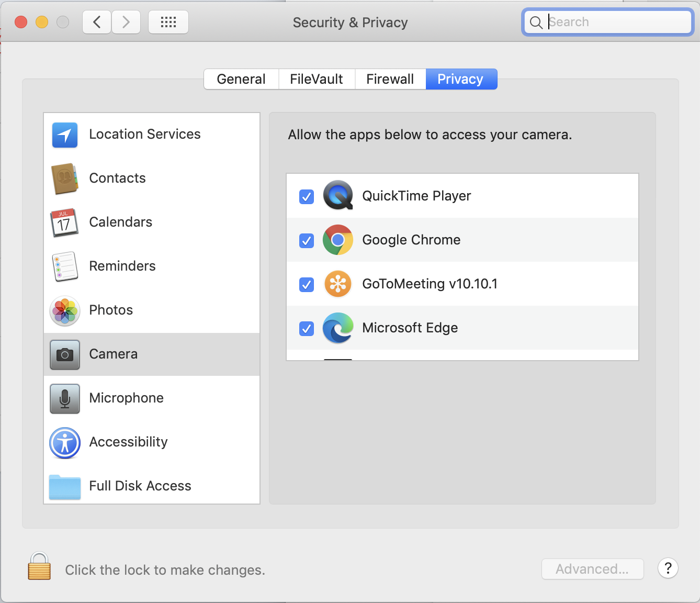Screen dimensions: 700x603
Task: Click the Microsoft Edge name text
Action: pos(410,328)
